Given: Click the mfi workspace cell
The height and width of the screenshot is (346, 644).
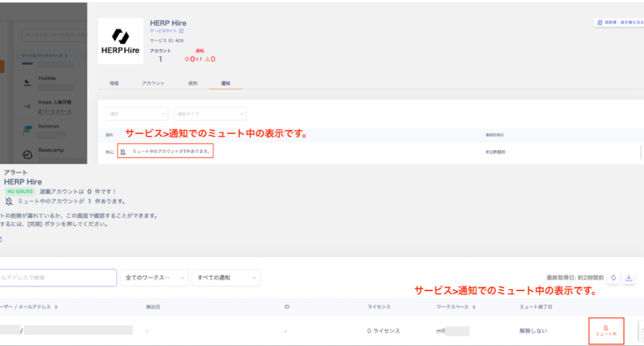Looking at the screenshot, I should [x=453, y=331].
